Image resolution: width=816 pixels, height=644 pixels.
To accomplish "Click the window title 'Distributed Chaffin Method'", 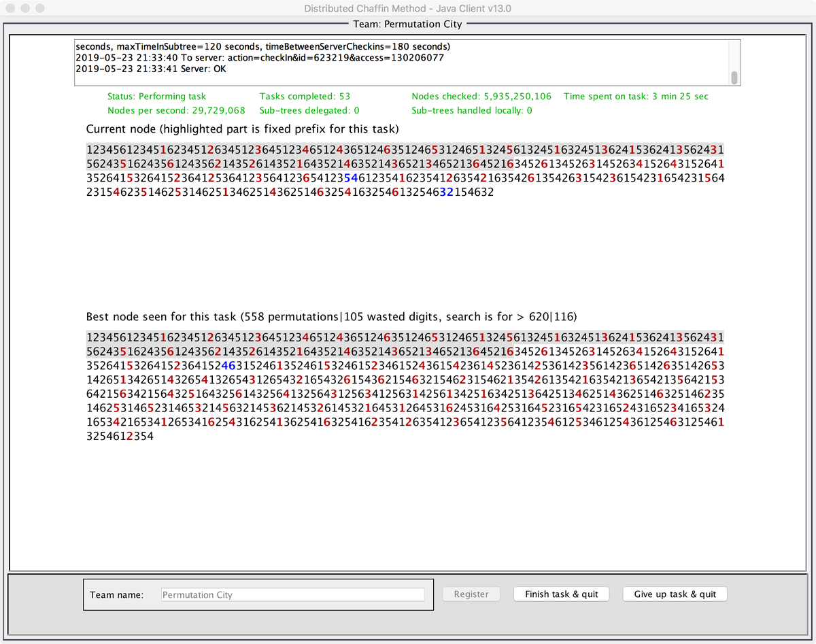I will click(407, 9).
